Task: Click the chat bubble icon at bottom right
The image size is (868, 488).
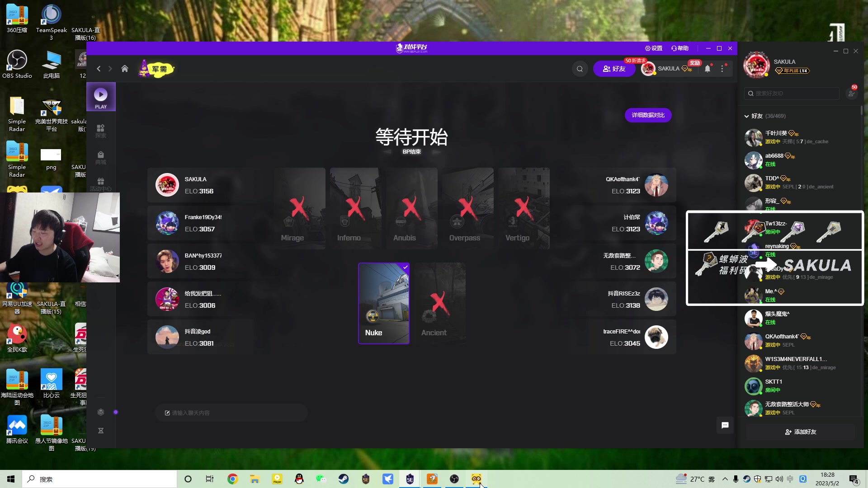Action: [x=725, y=425]
